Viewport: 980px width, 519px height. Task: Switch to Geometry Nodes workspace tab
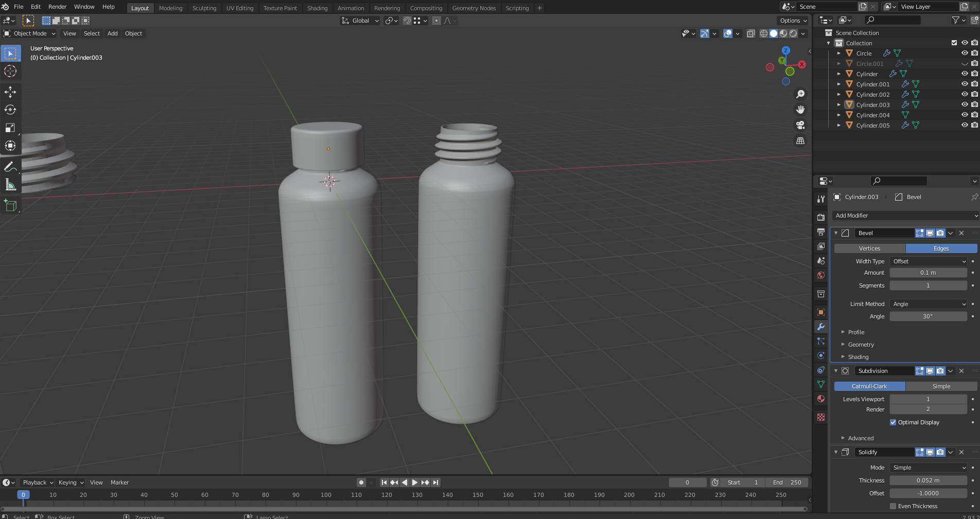coord(474,8)
